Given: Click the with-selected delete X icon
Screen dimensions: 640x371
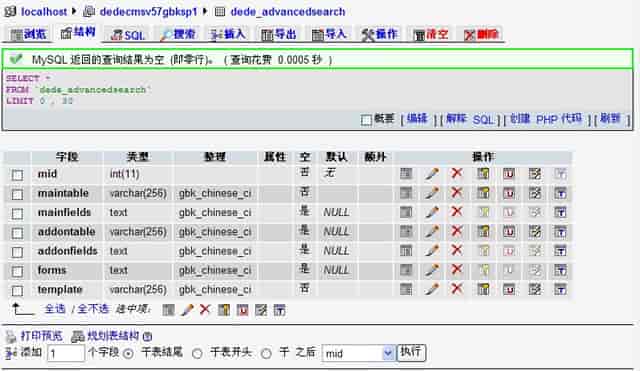Looking at the screenshot, I should (x=205, y=309).
